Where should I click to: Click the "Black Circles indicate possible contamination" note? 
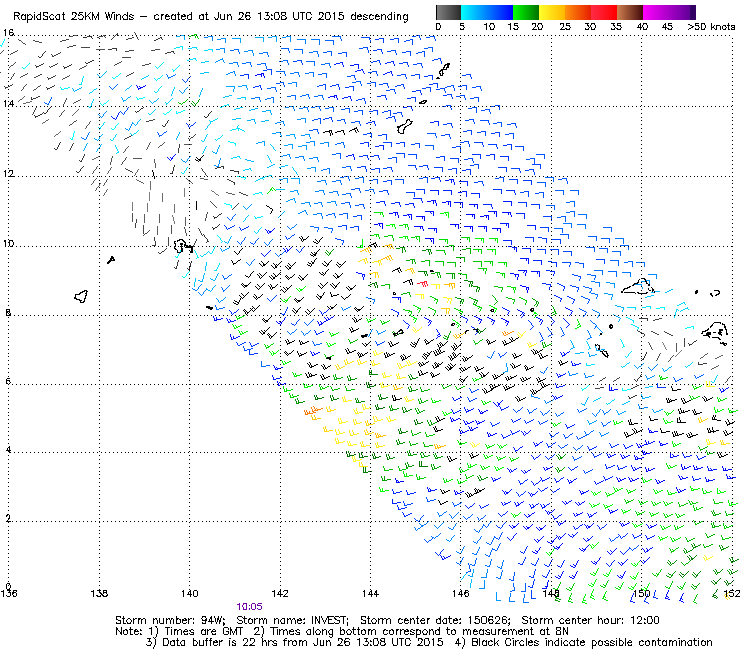click(592, 643)
